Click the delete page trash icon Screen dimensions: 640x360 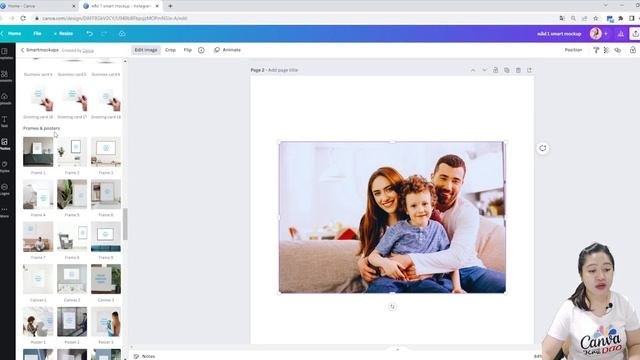point(518,70)
